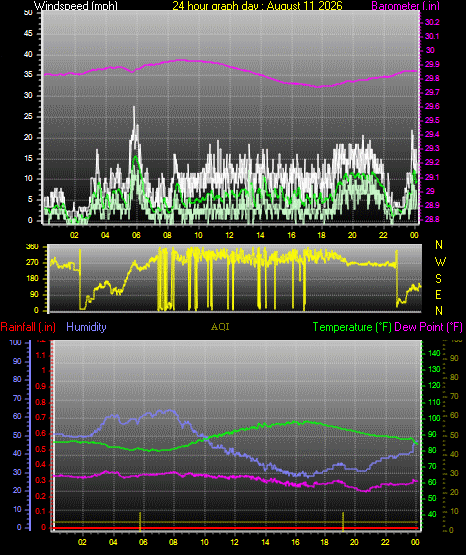
Task: Click the "90" wind direction axis value
Action: point(34,295)
